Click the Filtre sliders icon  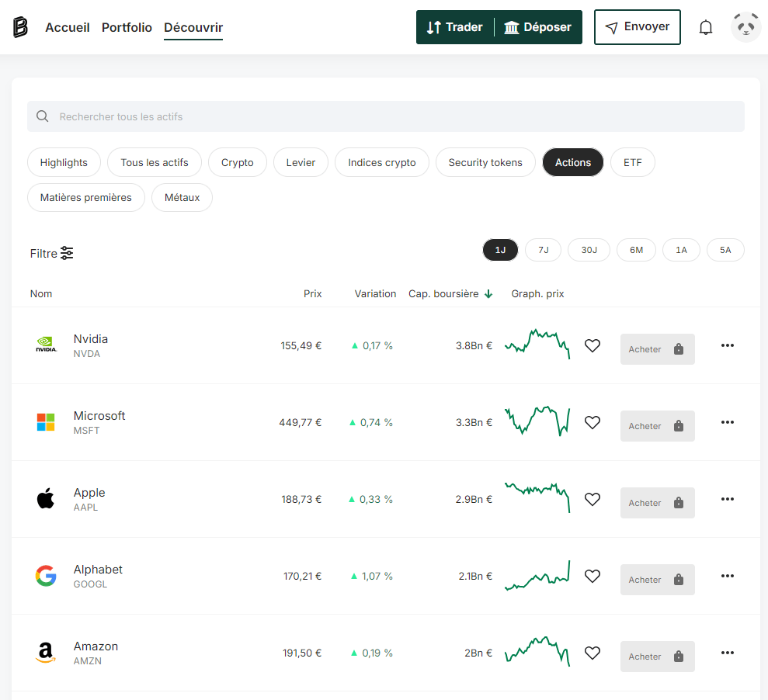67,253
